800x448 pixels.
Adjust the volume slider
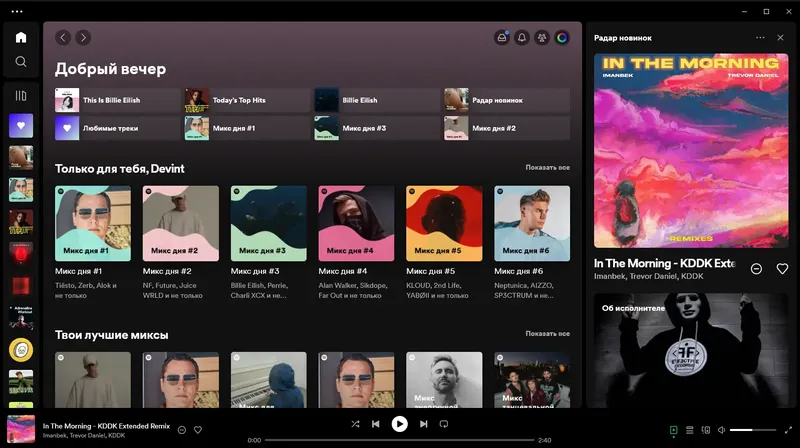tap(753, 430)
